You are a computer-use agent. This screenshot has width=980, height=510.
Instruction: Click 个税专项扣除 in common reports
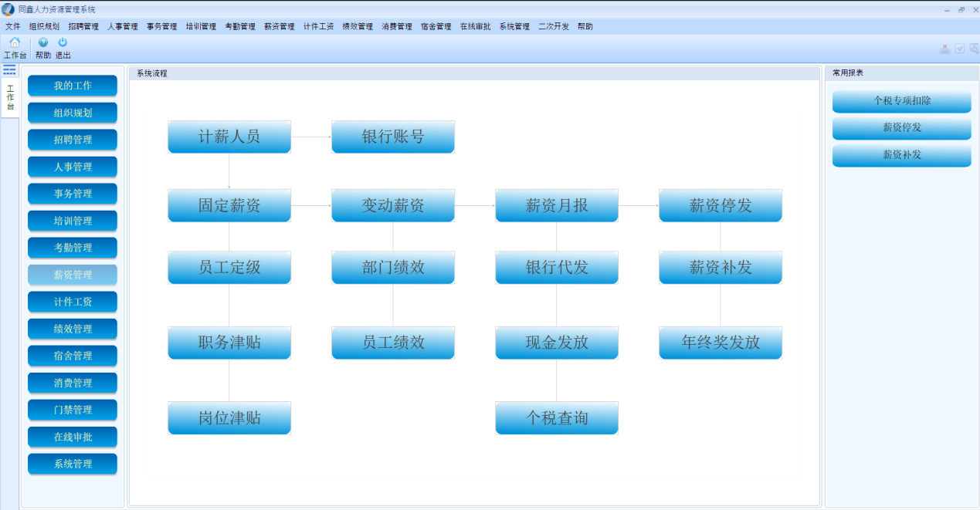(901, 101)
